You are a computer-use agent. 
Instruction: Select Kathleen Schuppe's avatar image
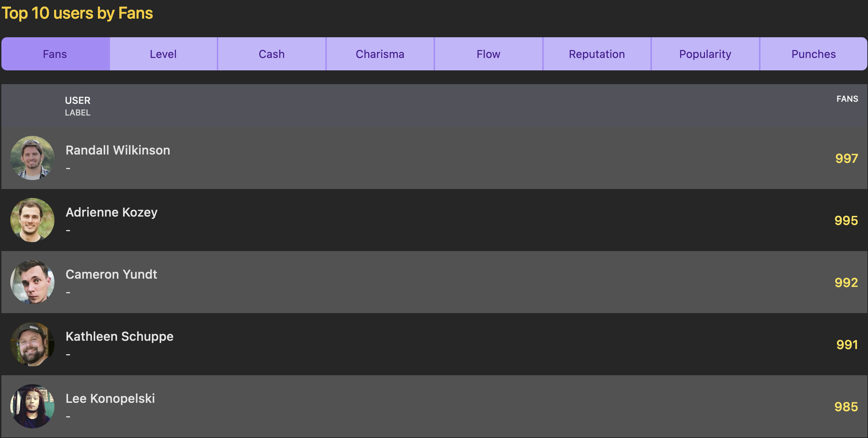pyautogui.click(x=32, y=344)
